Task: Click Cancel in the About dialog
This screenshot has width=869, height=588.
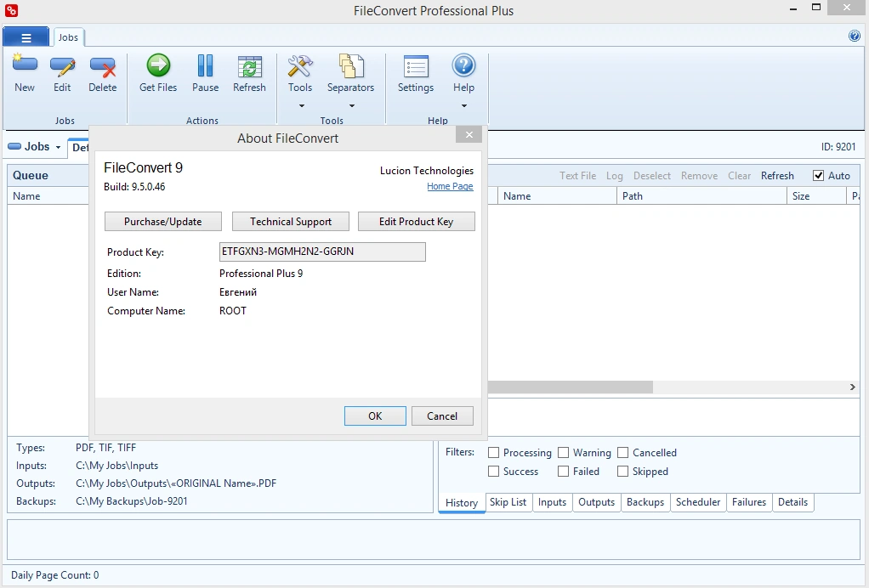Action: (x=442, y=416)
